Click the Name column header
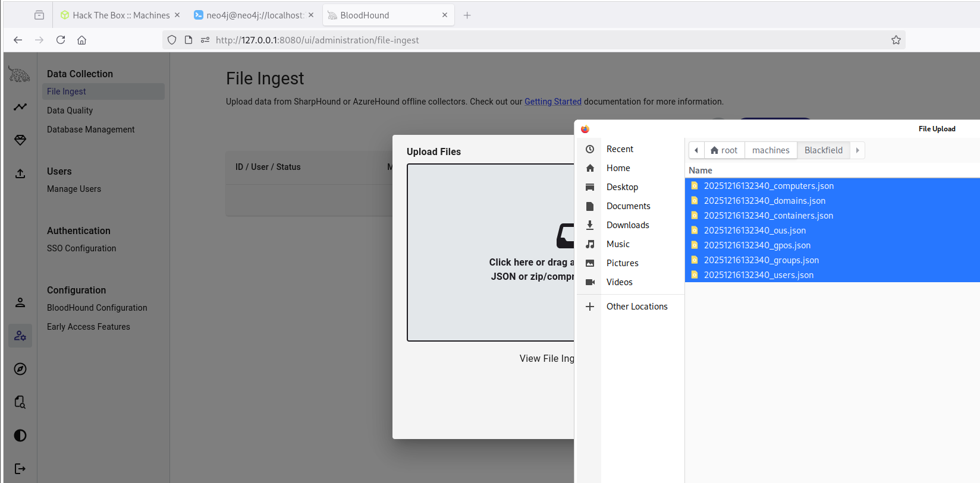980x483 pixels. pos(701,171)
